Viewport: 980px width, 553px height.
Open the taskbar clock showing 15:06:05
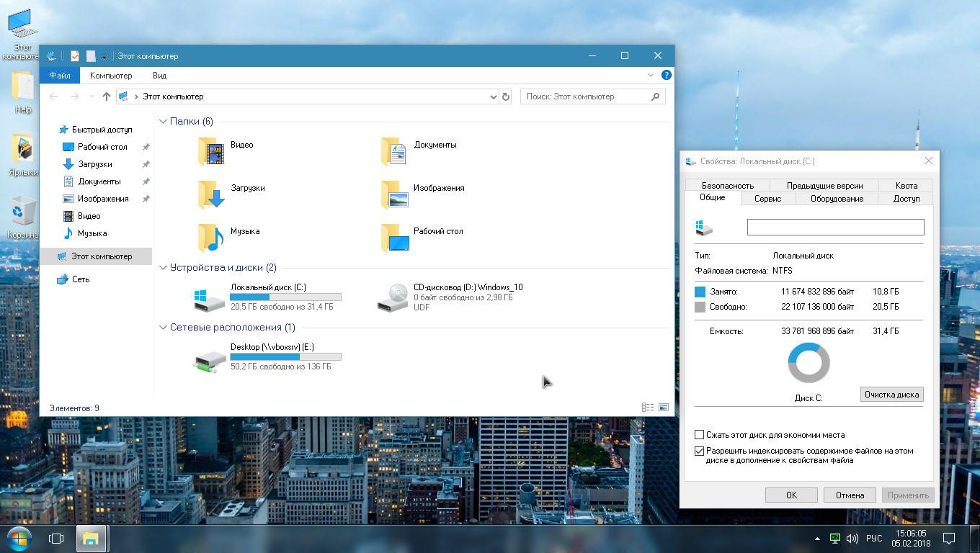click(x=911, y=538)
